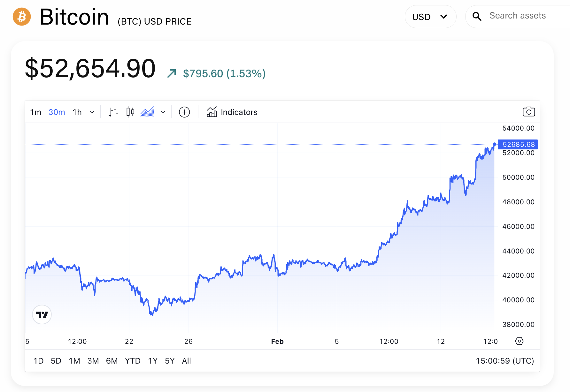Click the bar pattern tool icon
This screenshot has height=392, width=570.
pyautogui.click(x=113, y=112)
